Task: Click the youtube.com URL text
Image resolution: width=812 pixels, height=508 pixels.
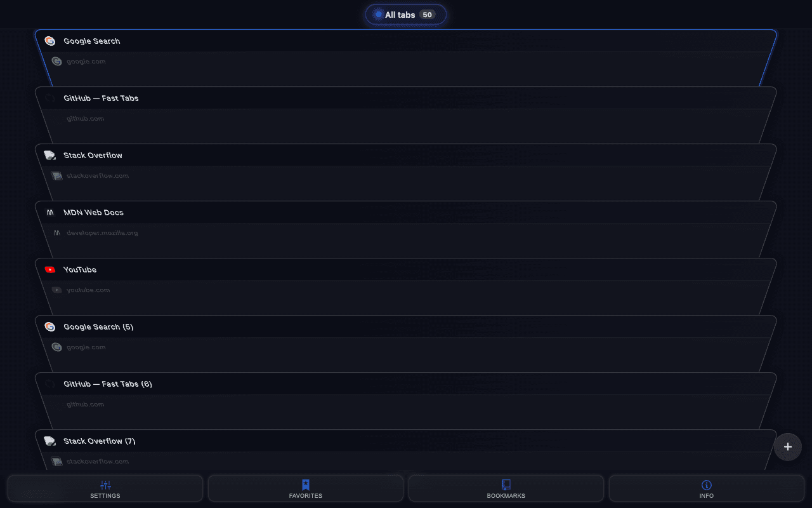Action: pyautogui.click(x=88, y=290)
